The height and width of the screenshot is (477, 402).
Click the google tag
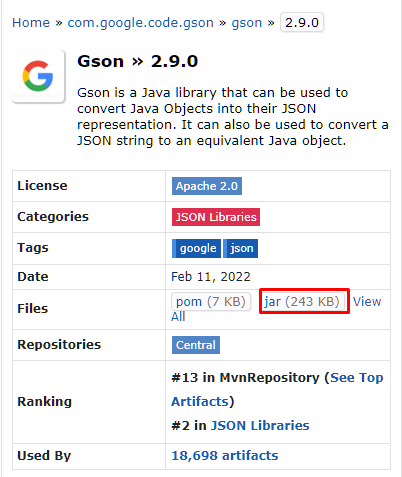196,248
